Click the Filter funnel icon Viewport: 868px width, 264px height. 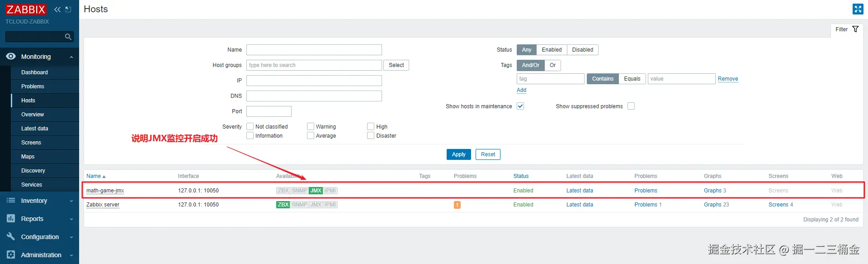855,29
